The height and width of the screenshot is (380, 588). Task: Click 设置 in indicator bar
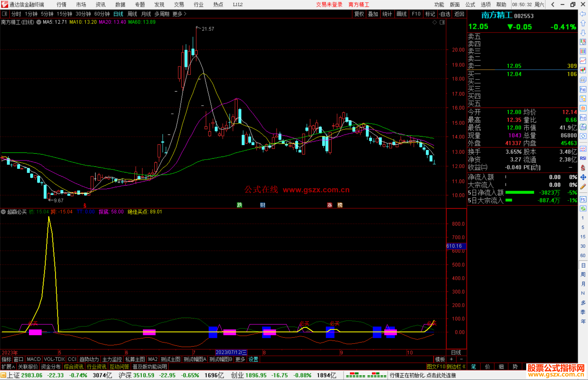pos(253,359)
